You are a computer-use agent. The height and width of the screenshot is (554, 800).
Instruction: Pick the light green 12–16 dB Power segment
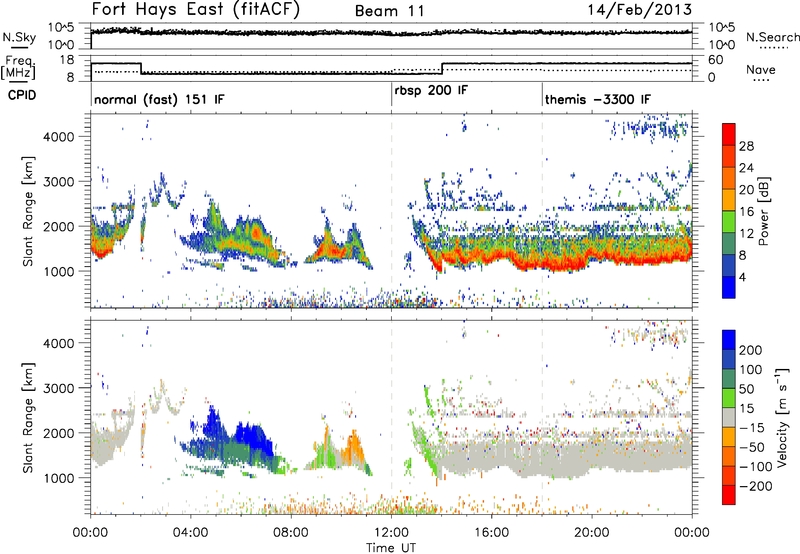pos(729,222)
